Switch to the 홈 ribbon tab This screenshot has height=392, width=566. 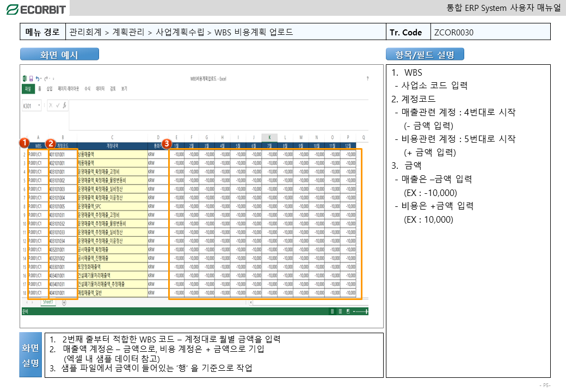coord(40,89)
